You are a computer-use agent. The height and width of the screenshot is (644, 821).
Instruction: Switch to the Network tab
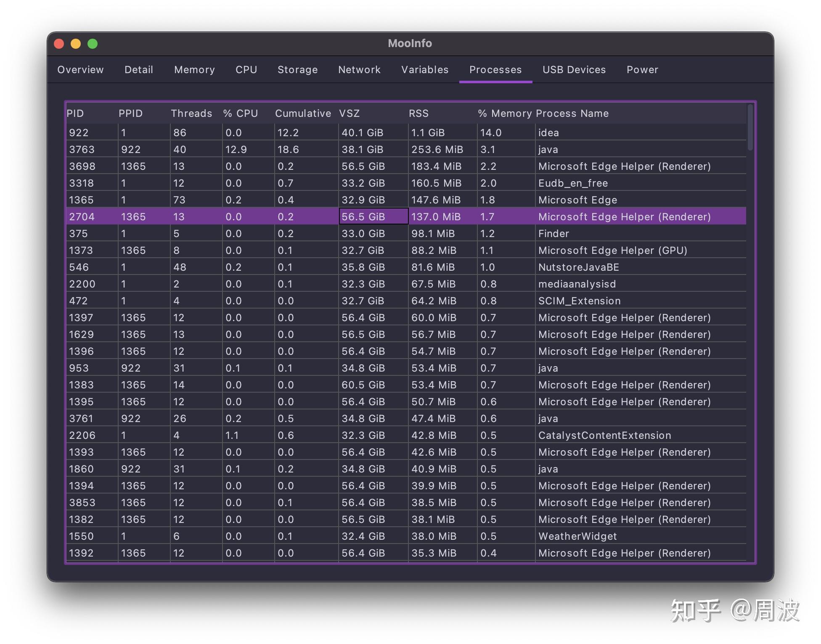coord(359,70)
